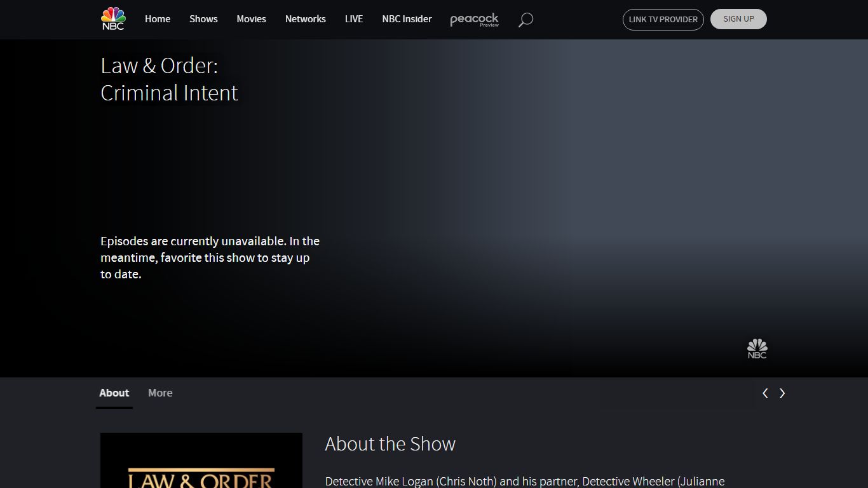Click the NBC peacock logo in the header
Screen dimensions: 868x488
(x=113, y=18)
